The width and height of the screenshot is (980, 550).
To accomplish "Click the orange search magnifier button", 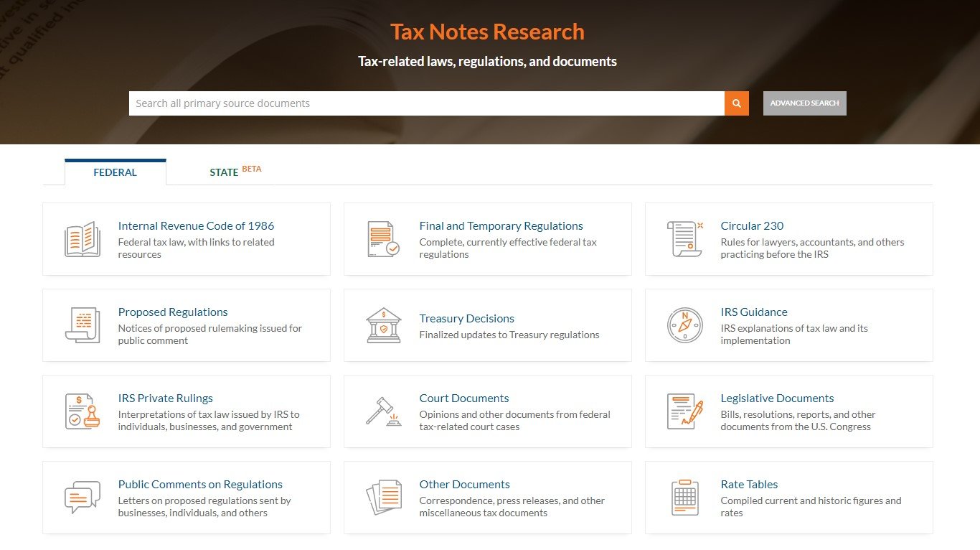I will pyautogui.click(x=736, y=103).
